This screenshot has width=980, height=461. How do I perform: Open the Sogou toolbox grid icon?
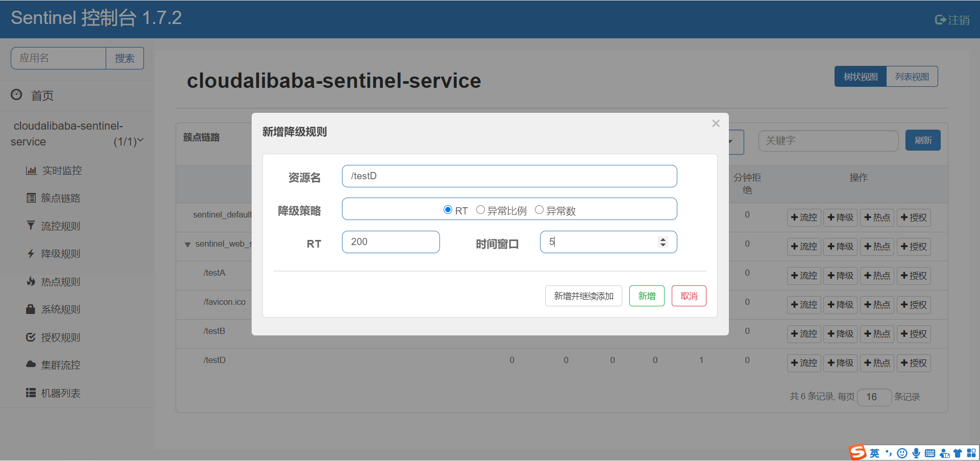(971, 453)
